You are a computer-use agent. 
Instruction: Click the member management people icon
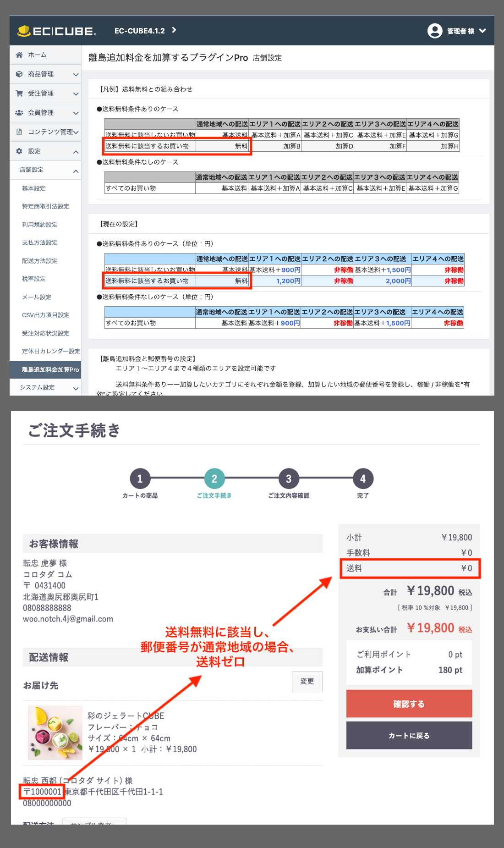(x=19, y=113)
